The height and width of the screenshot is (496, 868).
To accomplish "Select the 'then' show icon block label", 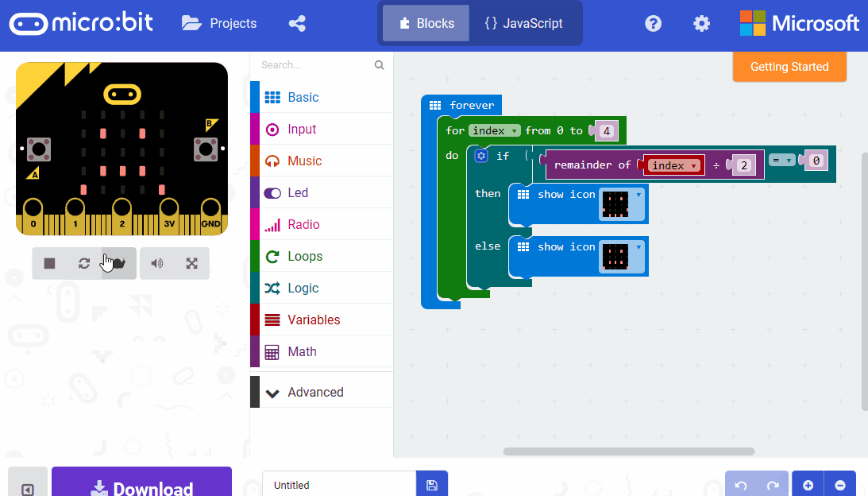I will (566, 195).
